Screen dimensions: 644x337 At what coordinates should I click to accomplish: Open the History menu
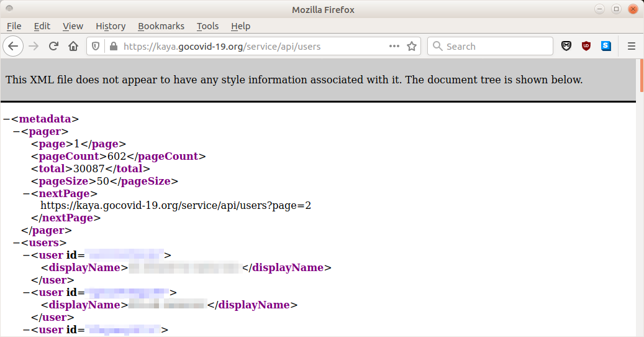(111, 26)
